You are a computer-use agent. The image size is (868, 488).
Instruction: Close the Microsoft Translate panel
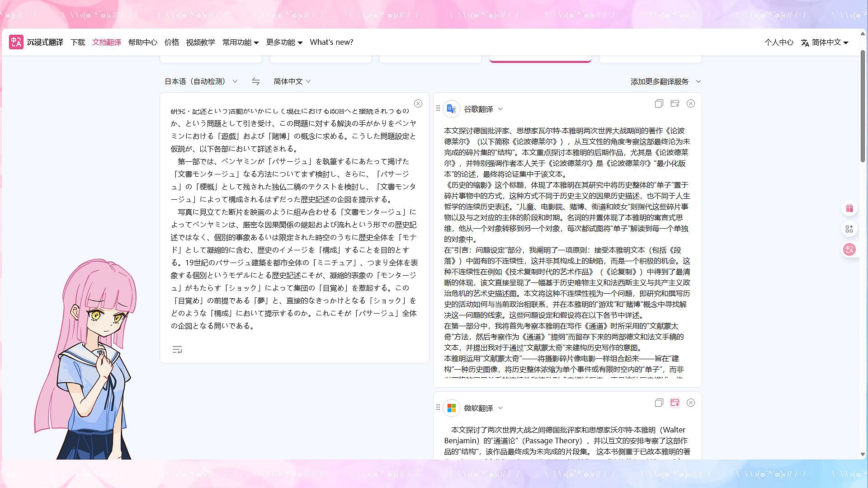pyautogui.click(x=691, y=403)
